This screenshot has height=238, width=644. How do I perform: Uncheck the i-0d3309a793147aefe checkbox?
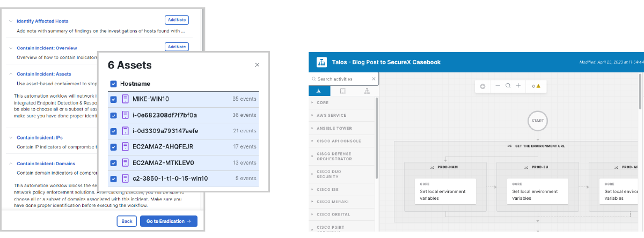point(113,131)
